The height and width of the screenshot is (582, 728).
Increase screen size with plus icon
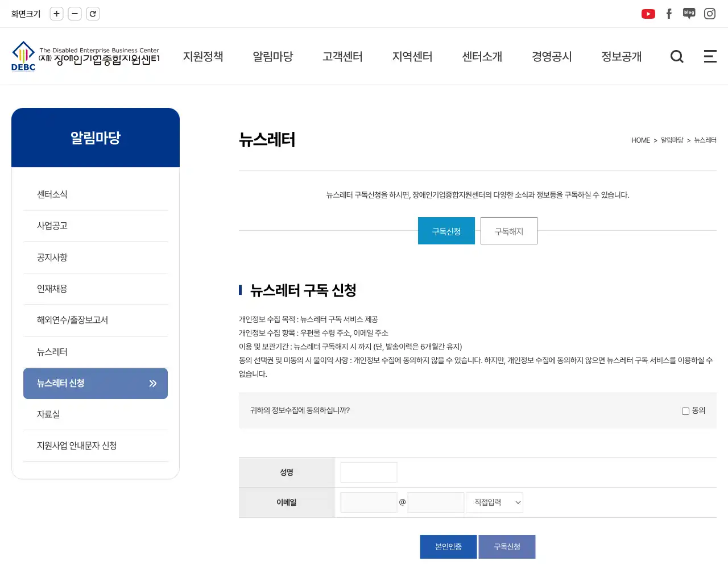pos(56,14)
